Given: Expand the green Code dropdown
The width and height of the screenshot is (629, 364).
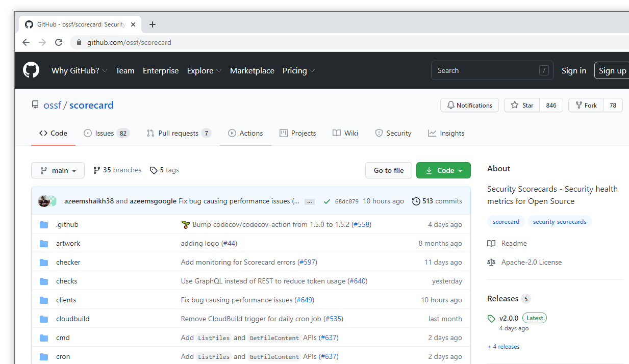Looking at the screenshot, I should pyautogui.click(x=443, y=170).
